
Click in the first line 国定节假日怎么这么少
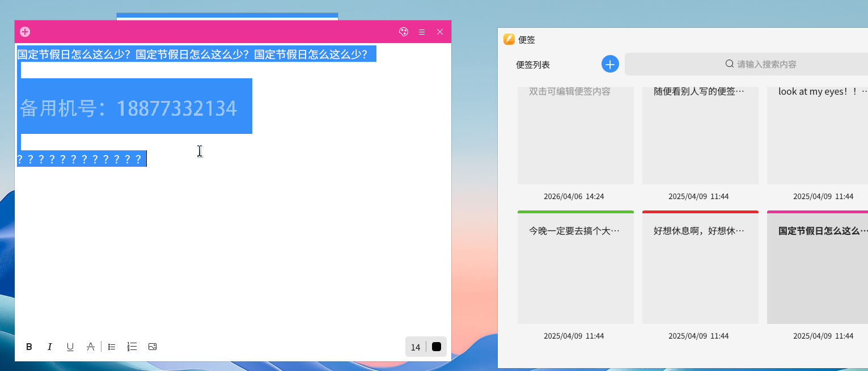pyautogui.click(x=192, y=54)
